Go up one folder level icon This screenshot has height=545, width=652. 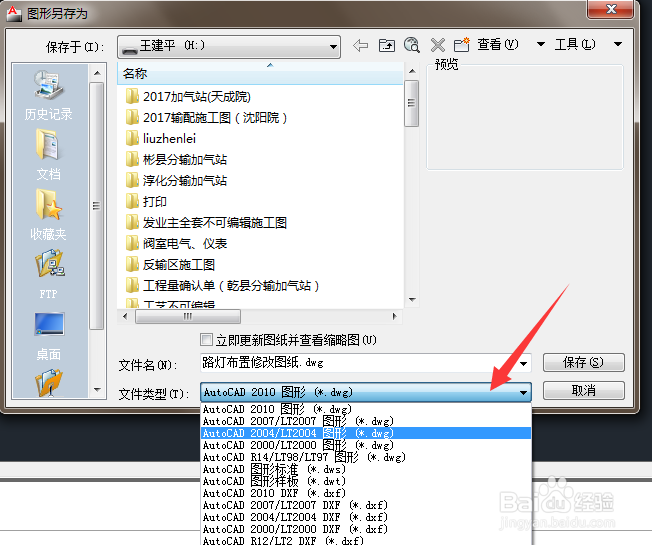pos(387,45)
